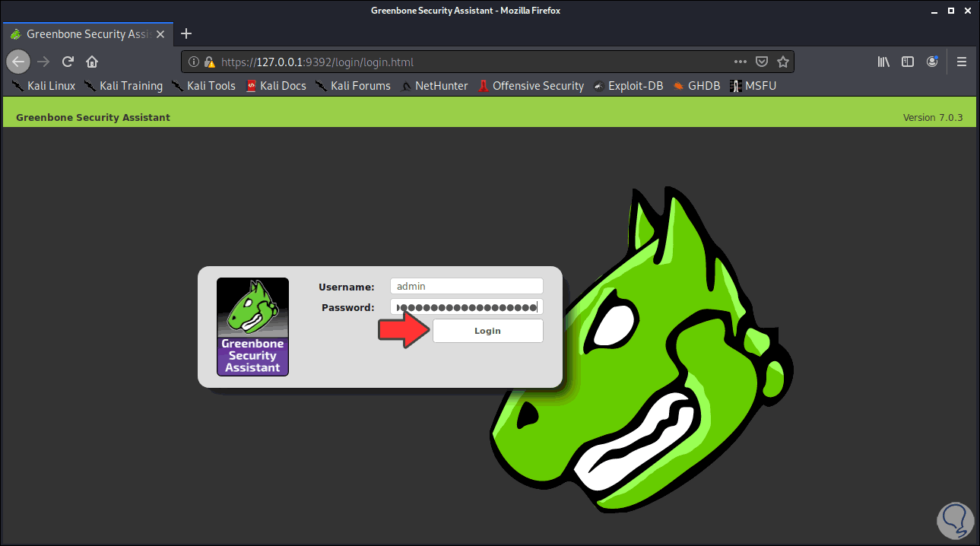Open a new tab with the plus button
Screen dimensions: 980x546
(x=186, y=33)
